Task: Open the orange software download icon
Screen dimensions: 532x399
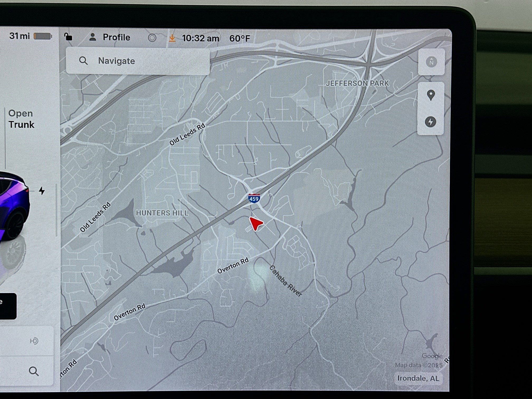Action: point(172,38)
